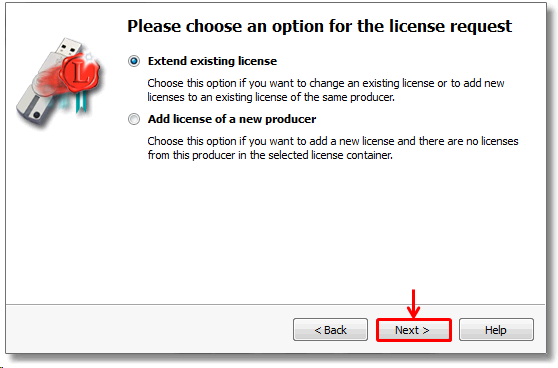Go to the previous step with < Back

(x=330, y=330)
